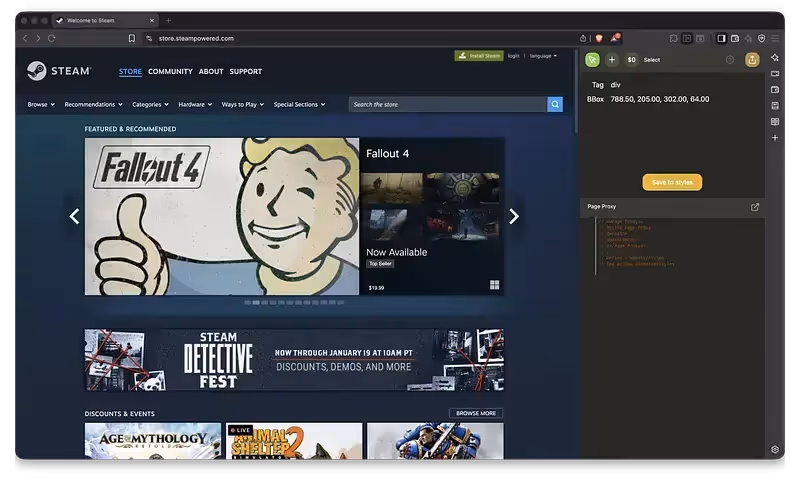Select the first Fallout 4 screenshot thumbnail

(392, 188)
